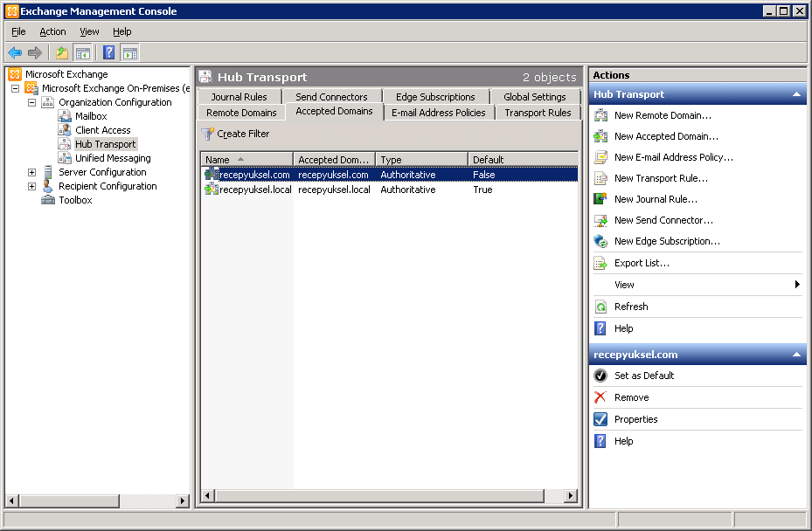Open the Action menu
The height and width of the screenshot is (531, 812).
click(52, 31)
